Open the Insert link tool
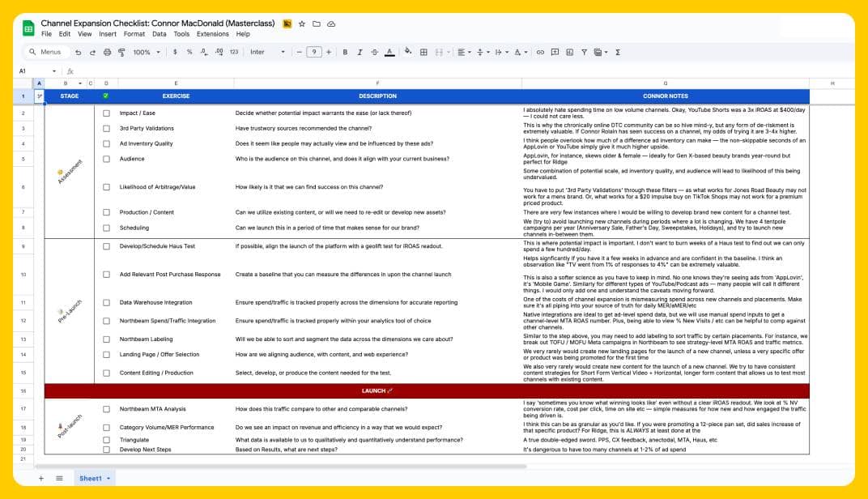This screenshot has width=868, height=499. pyautogui.click(x=542, y=51)
